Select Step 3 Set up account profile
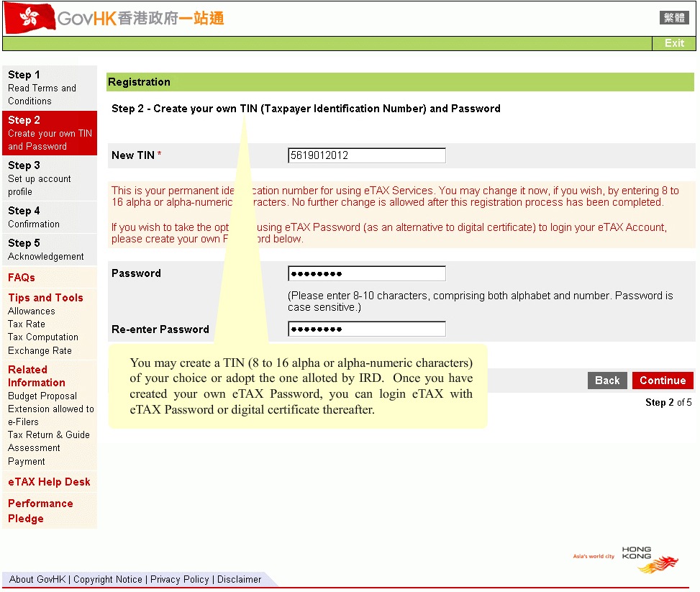Viewport: 700px width, 592px height. coord(50,178)
